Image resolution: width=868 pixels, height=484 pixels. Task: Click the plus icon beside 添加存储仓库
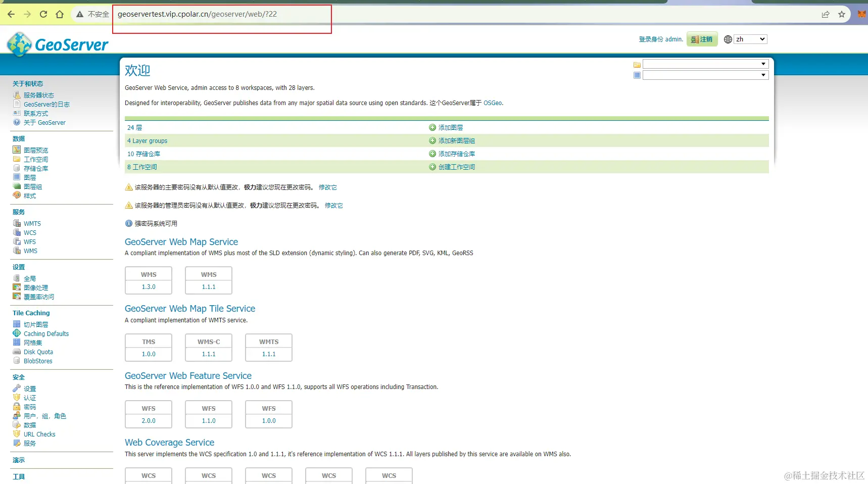tap(432, 154)
